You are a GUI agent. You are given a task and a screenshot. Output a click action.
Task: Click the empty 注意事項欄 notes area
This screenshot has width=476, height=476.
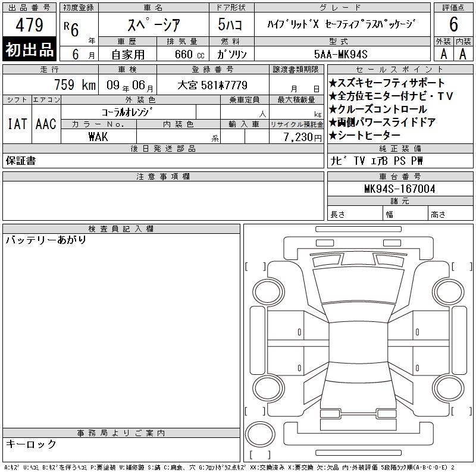[163, 201]
